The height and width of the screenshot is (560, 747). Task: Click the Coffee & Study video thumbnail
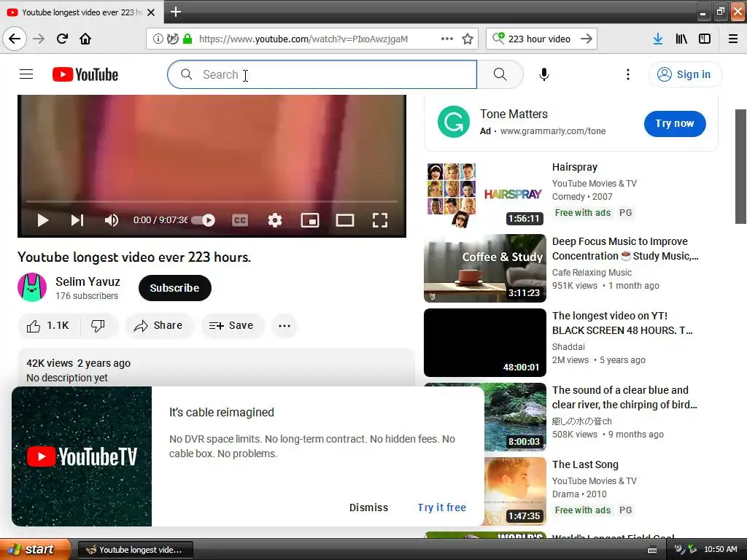coord(485,268)
